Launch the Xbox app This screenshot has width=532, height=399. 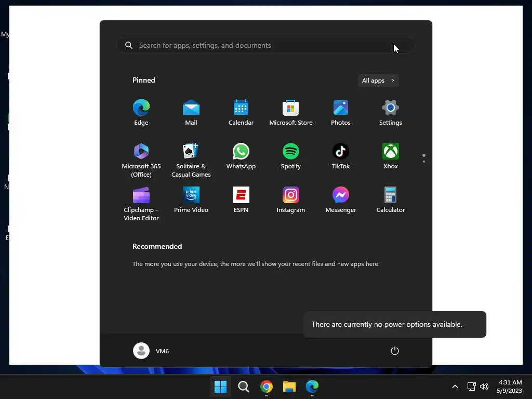click(391, 156)
